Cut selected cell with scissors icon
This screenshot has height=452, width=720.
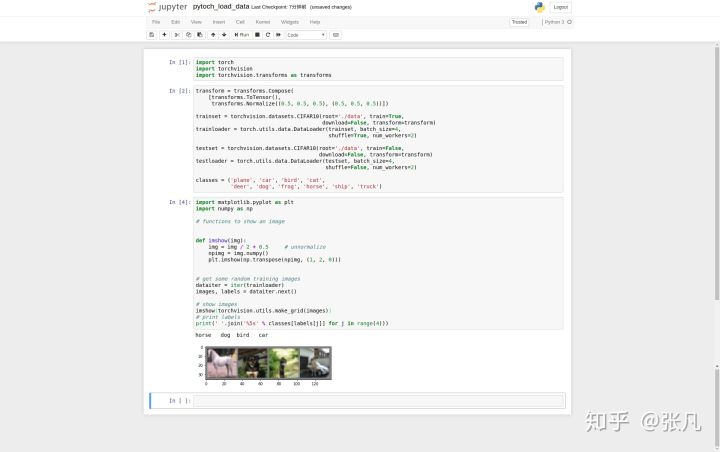[x=177, y=35]
